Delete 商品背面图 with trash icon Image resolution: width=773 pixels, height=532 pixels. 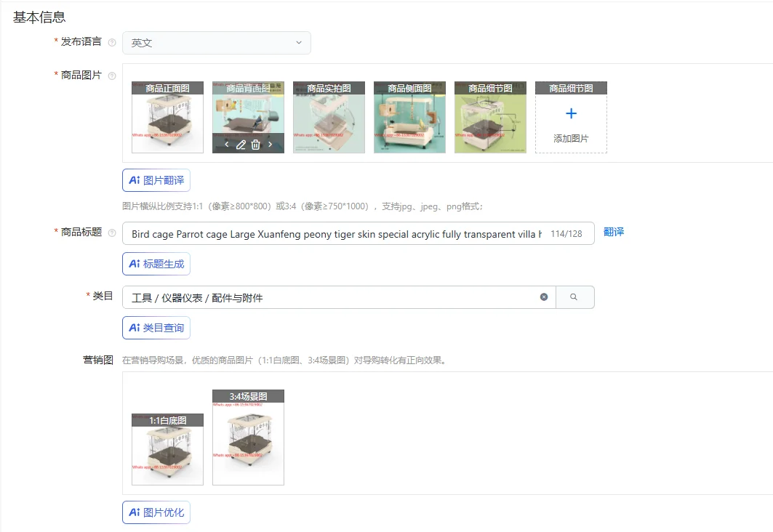(255, 145)
